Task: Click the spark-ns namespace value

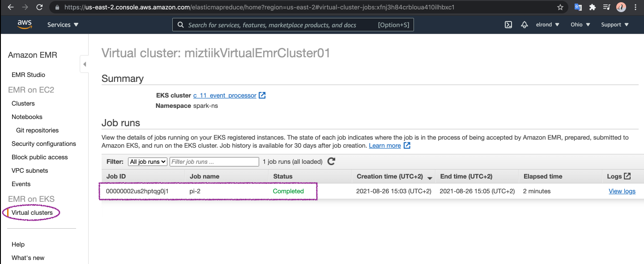Action: [x=205, y=106]
